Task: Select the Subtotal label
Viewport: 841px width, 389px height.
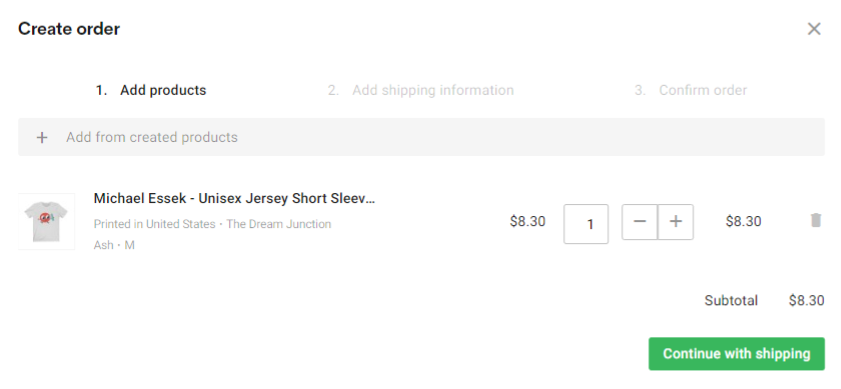Action: [x=731, y=300]
